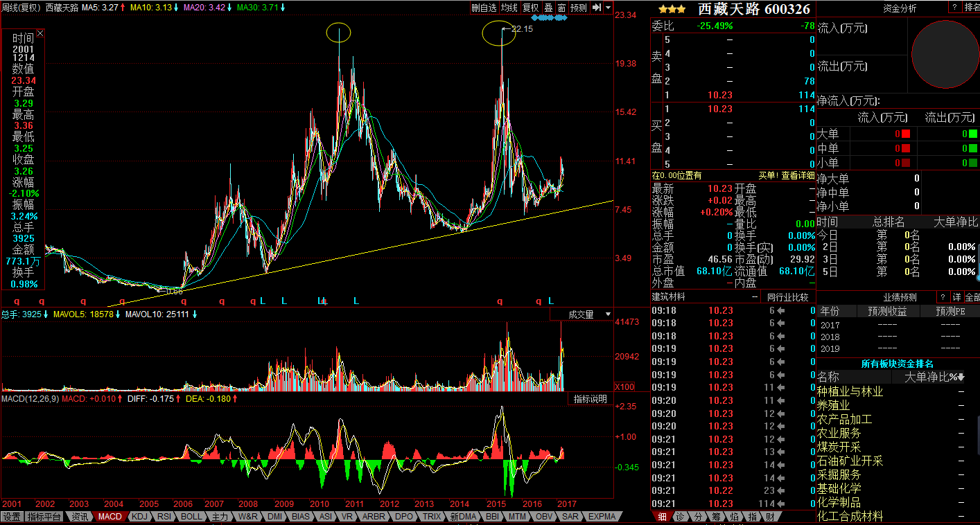
Task: Open the 诊 diagnosis tab icon
Action: coord(681,517)
